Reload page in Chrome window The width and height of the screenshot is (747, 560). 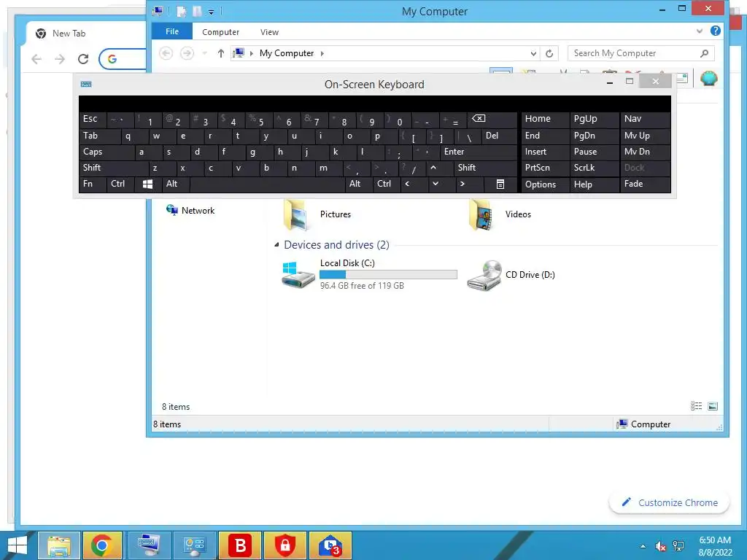click(x=83, y=59)
